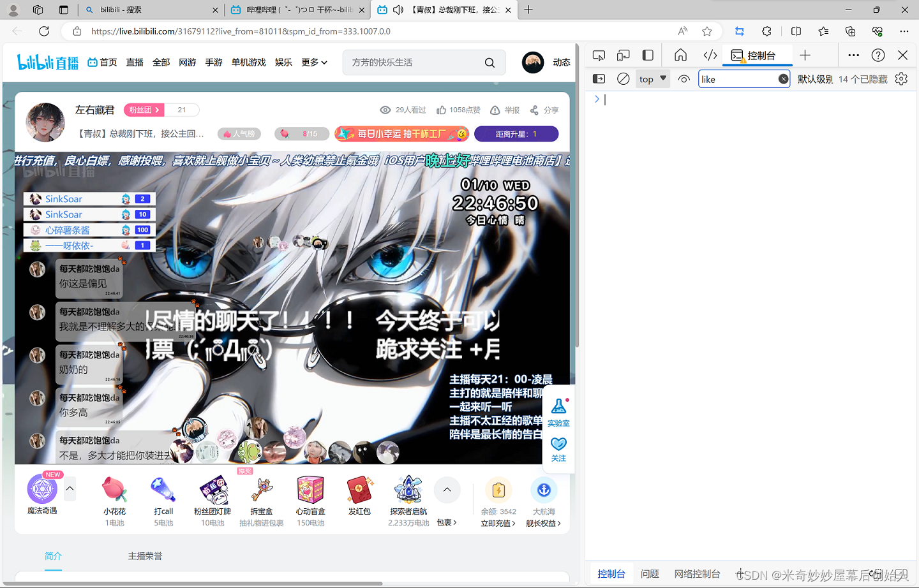Open the user avatar in the header
The height and width of the screenshot is (588, 919).
click(533, 62)
